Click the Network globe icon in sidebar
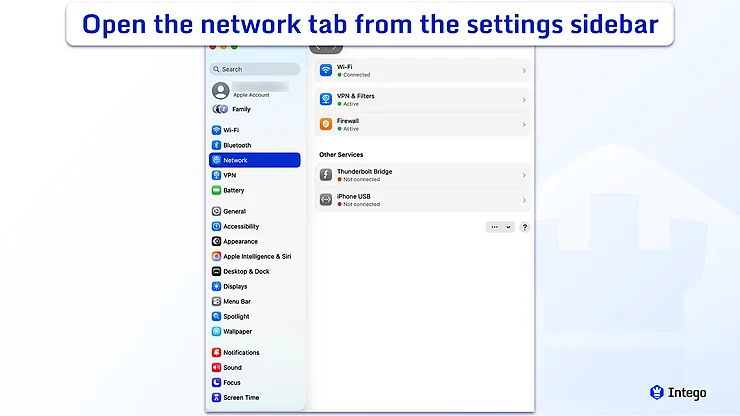 click(216, 160)
